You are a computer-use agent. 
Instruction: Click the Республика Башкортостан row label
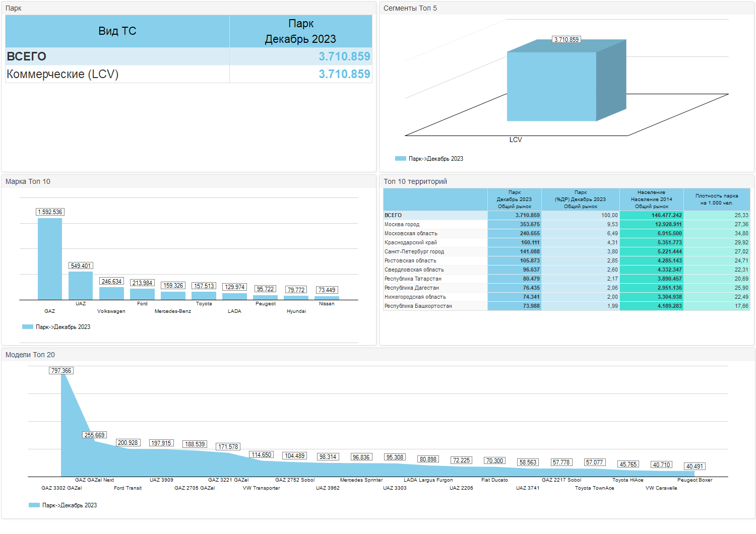point(418,306)
